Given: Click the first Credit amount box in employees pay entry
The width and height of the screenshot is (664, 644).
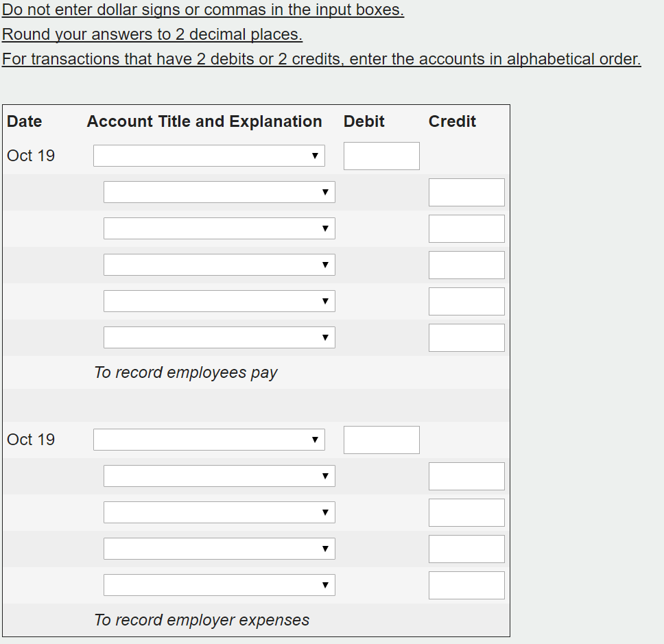Looking at the screenshot, I should (466, 192).
